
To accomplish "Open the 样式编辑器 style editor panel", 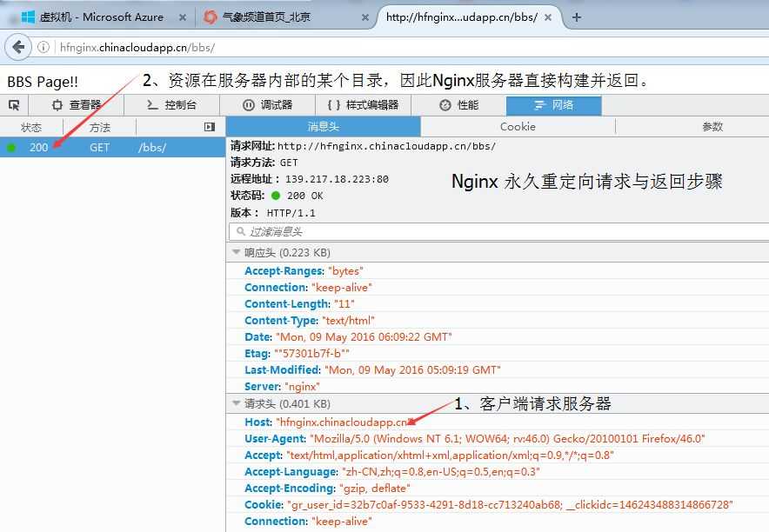I will pyautogui.click(x=363, y=105).
